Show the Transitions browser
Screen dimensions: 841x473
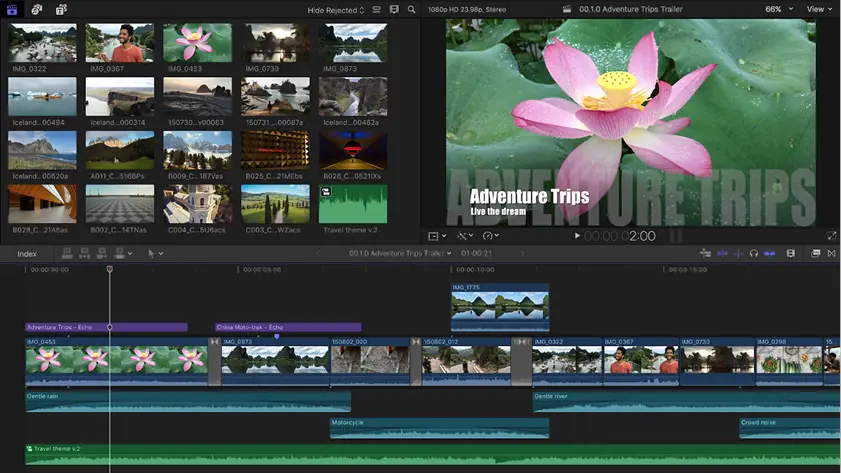[x=831, y=253]
